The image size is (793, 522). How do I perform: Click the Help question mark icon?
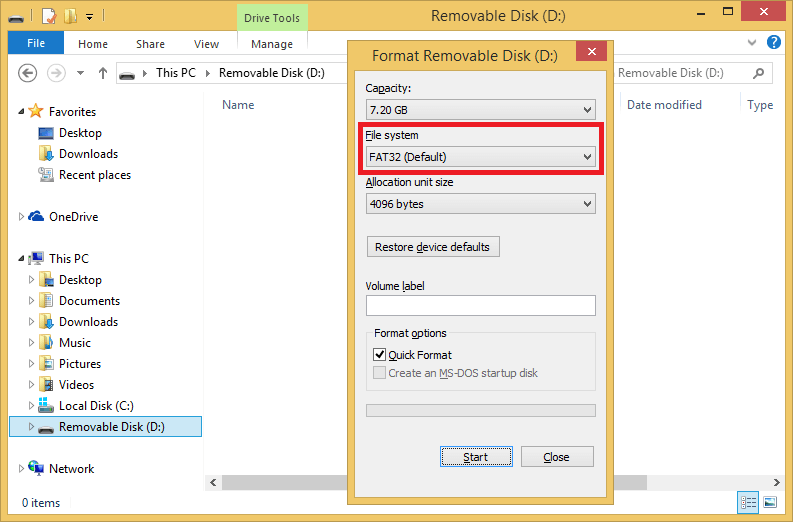(x=773, y=43)
